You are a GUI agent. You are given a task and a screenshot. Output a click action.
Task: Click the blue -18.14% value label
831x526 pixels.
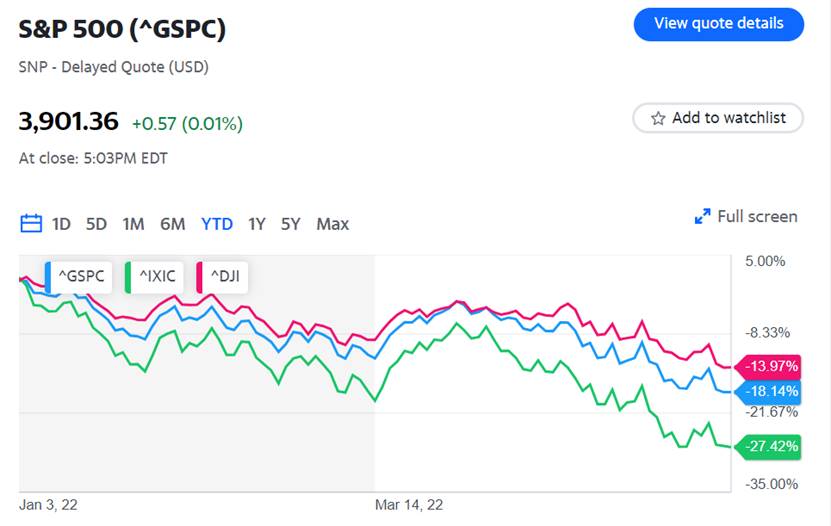point(768,392)
